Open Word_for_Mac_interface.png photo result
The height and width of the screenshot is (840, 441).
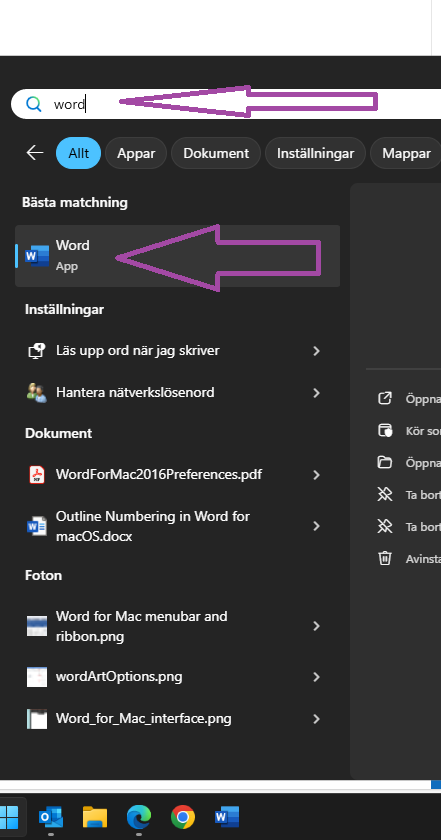[x=177, y=718]
